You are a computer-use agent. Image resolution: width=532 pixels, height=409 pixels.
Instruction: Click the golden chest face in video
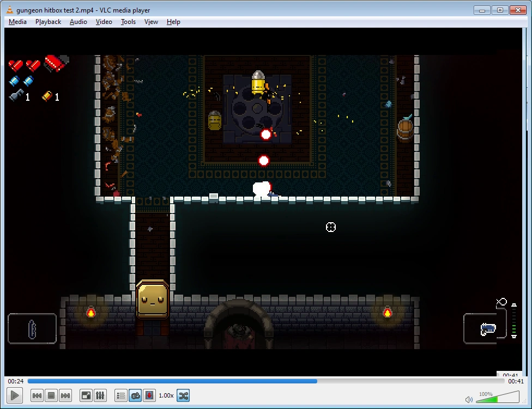coord(152,299)
